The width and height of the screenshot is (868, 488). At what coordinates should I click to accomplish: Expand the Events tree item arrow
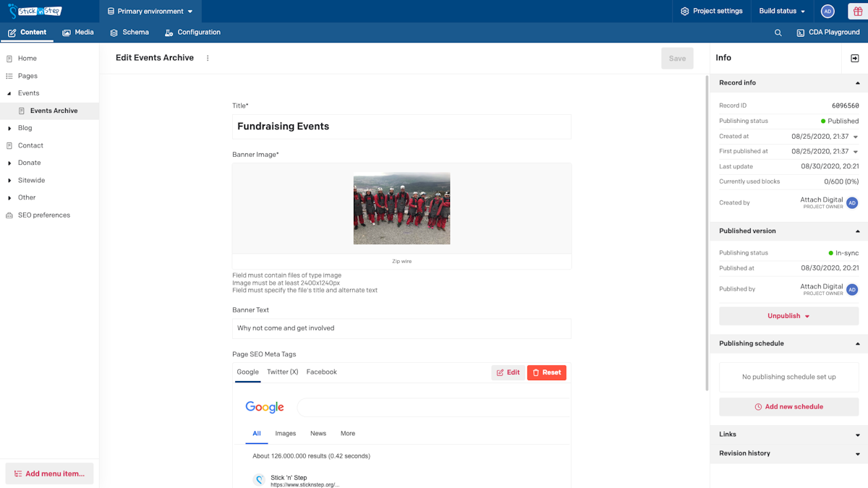[9, 93]
